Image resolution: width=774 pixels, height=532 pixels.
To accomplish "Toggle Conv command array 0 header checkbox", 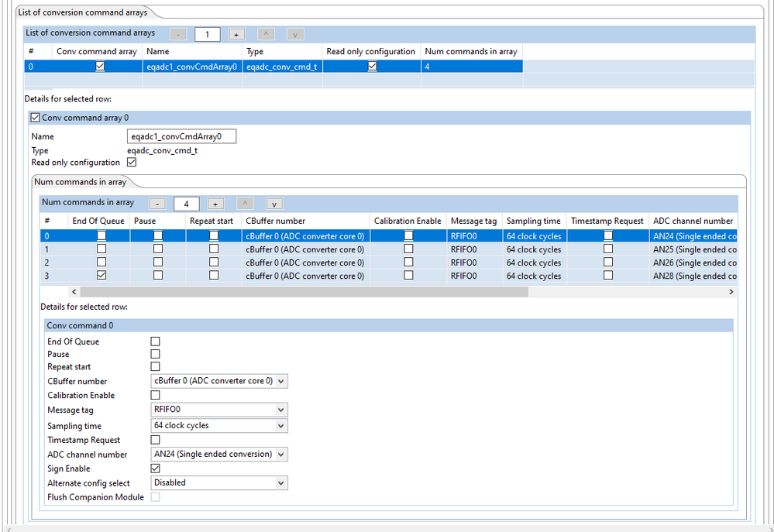I will 35,117.
